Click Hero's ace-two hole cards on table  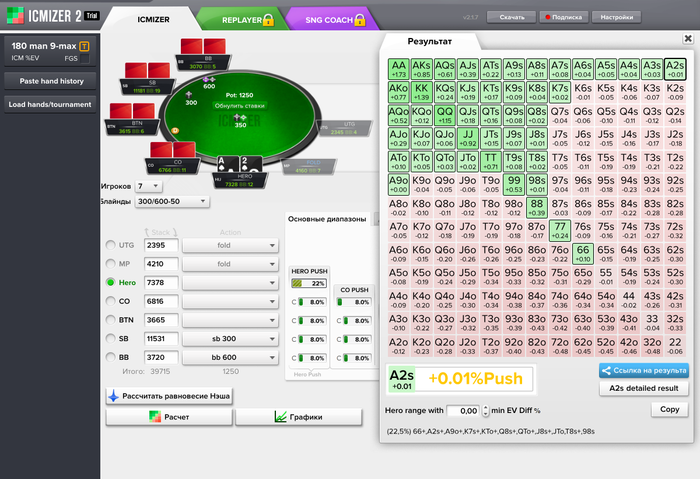tap(240, 164)
